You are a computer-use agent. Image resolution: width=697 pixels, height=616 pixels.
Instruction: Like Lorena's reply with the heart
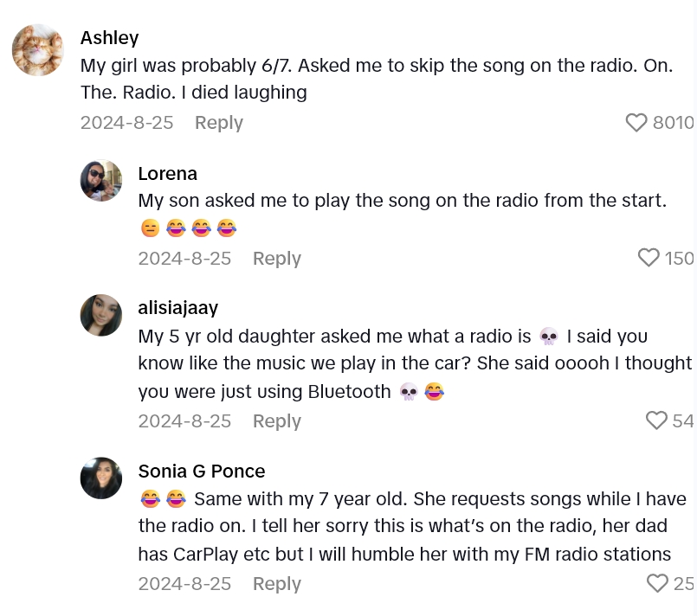tap(649, 258)
